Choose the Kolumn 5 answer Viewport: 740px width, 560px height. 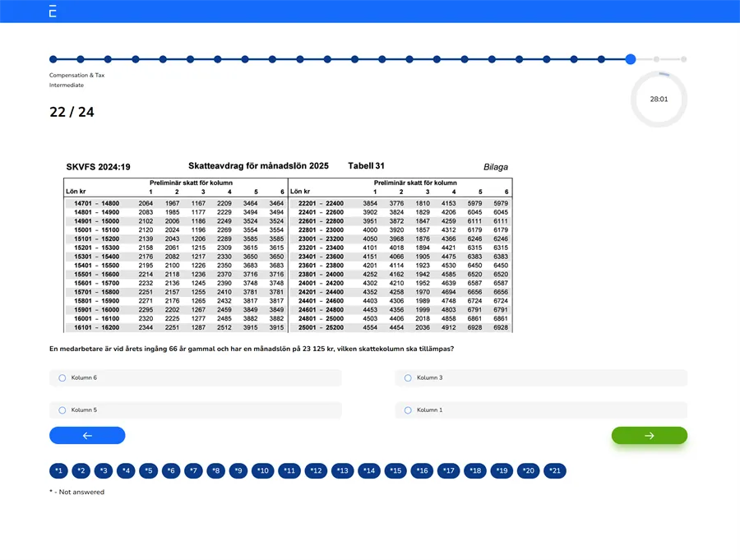(62, 410)
